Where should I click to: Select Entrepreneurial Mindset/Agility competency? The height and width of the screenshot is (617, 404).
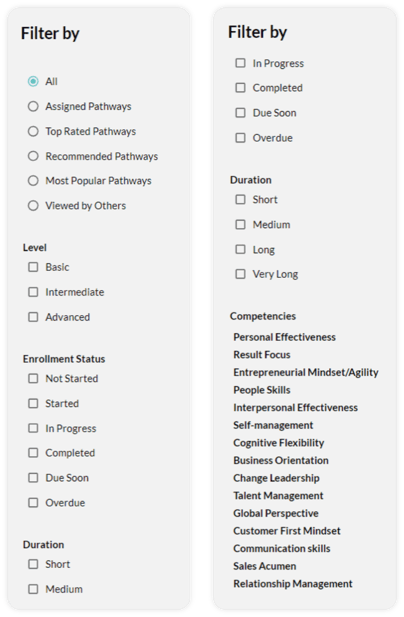click(x=306, y=372)
